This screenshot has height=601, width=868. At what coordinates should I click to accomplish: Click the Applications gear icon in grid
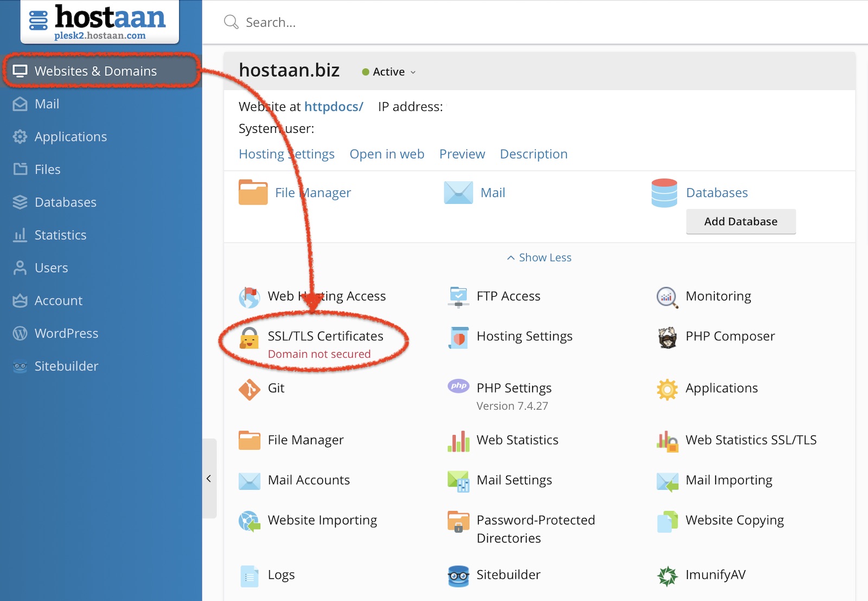point(667,389)
